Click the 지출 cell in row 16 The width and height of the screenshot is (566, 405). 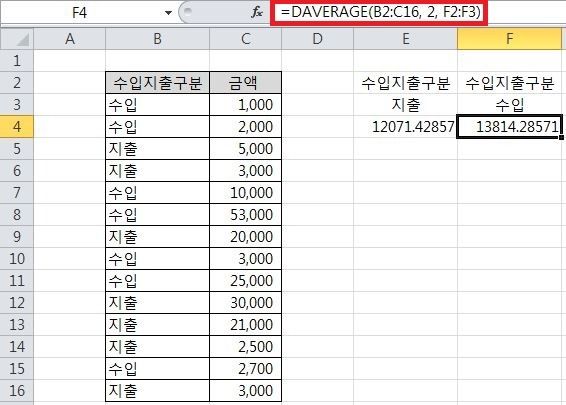click(157, 391)
